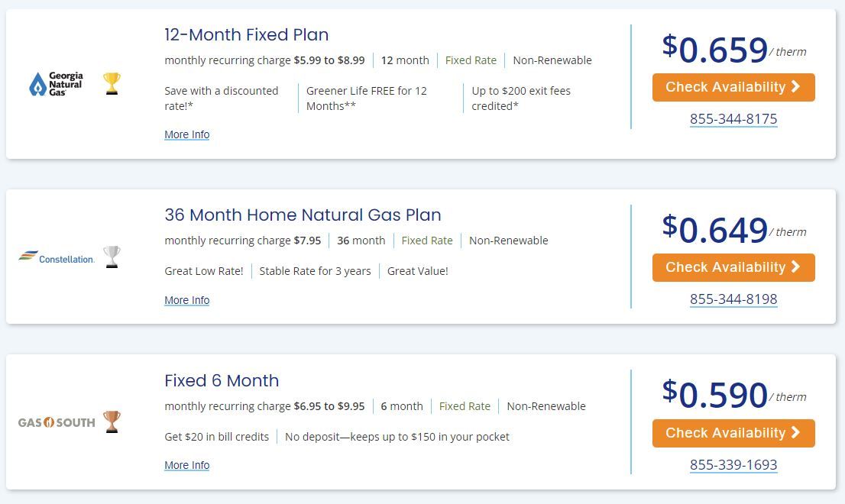Click the Constellation logo
Image resolution: width=845 pixels, height=504 pixels.
click(x=57, y=257)
